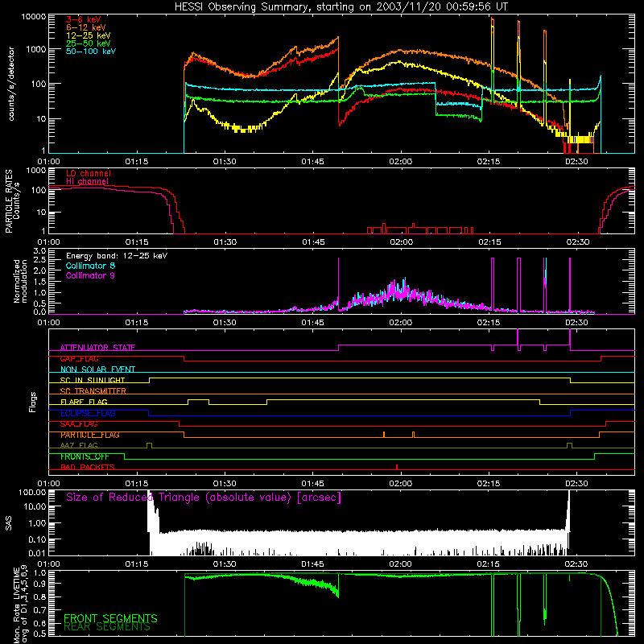
Task: Select the Collimator 9 legend label
Action: pos(90,275)
